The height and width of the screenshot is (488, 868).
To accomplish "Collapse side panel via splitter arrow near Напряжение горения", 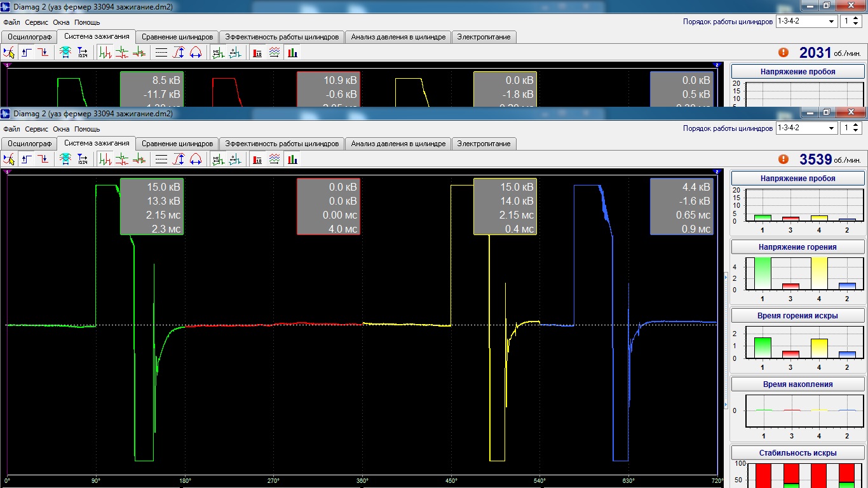I will pyautogui.click(x=726, y=278).
